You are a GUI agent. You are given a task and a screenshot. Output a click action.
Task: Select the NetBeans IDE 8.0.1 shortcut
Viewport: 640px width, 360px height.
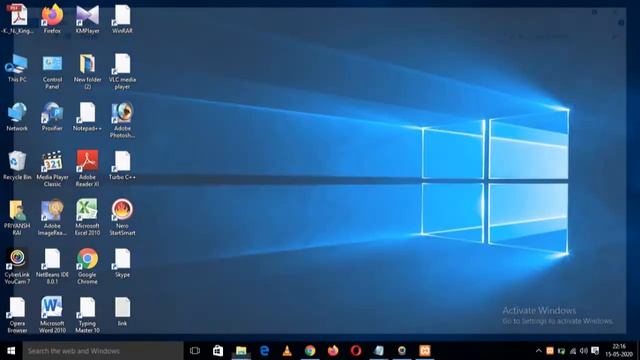pos(52,266)
